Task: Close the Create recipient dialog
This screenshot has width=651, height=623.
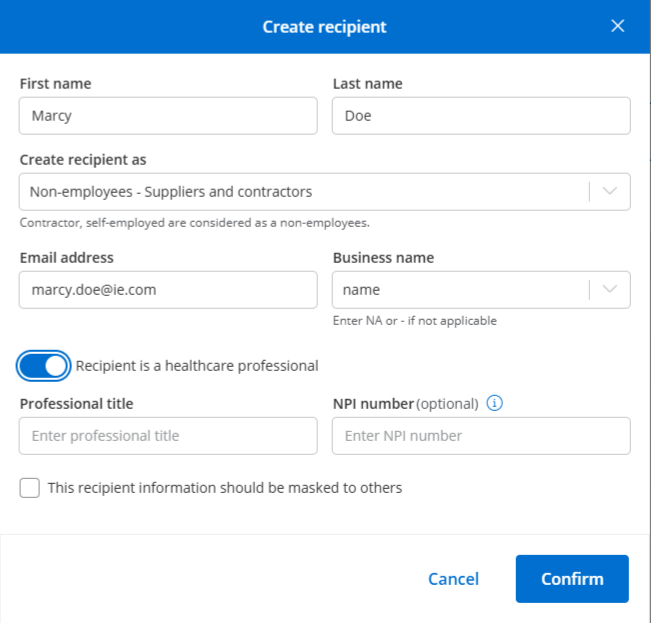Action: (x=617, y=26)
